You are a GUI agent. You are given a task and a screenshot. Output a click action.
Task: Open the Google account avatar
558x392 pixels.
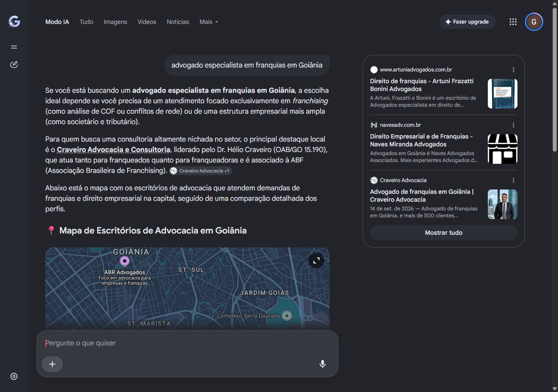click(534, 22)
